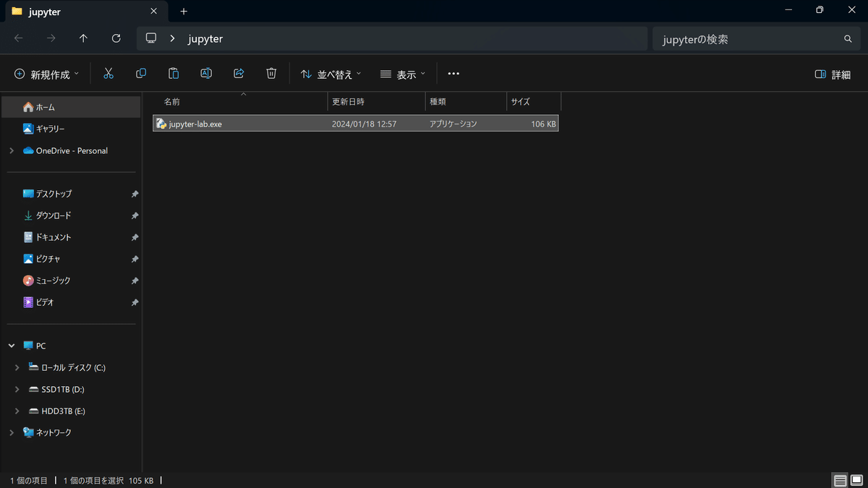The image size is (868, 488).
Task: Click the jupyter-lab.exe file icon
Action: 161,124
